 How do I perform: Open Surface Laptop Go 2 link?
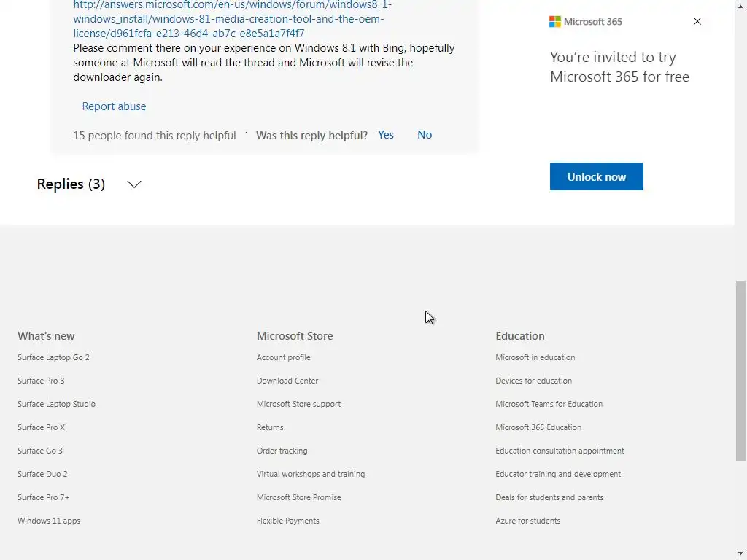click(53, 357)
